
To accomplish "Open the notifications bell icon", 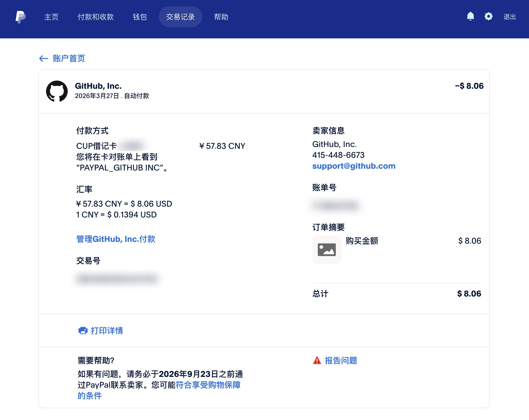I will point(470,16).
